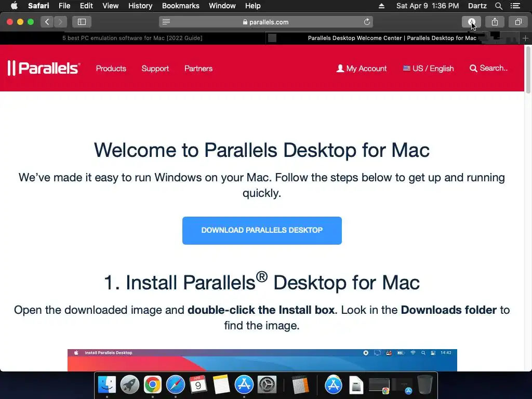532x399 pixels.
Task: Click the Welcome to Parallels Desktop heading
Action: [x=262, y=150]
